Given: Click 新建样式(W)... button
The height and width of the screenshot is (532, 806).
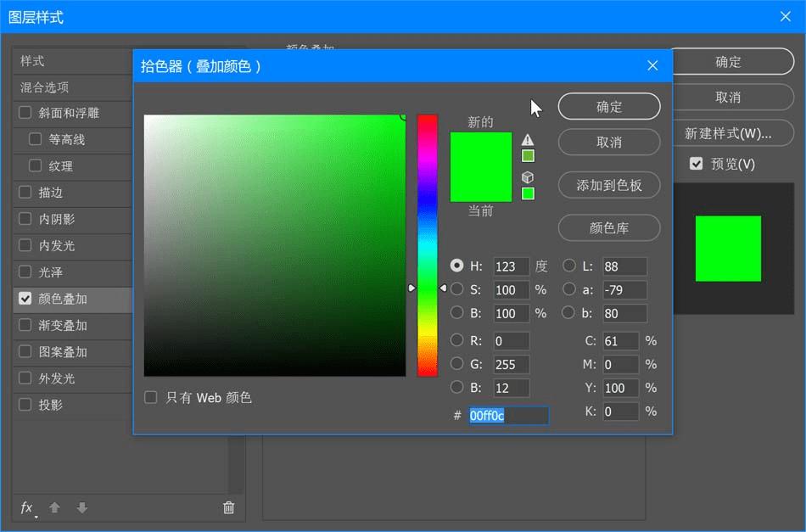Looking at the screenshot, I should point(732,134).
